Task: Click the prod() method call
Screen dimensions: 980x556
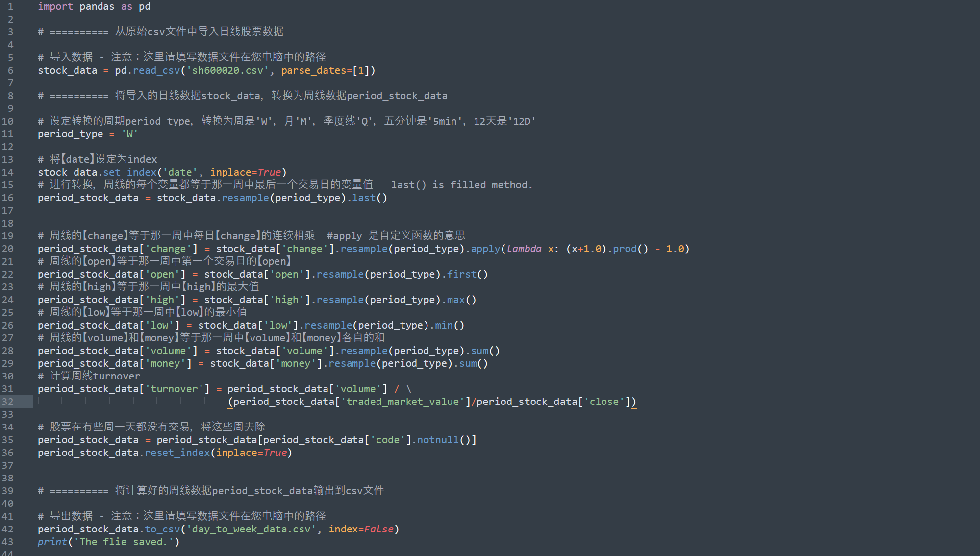Action: pyautogui.click(x=625, y=249)
